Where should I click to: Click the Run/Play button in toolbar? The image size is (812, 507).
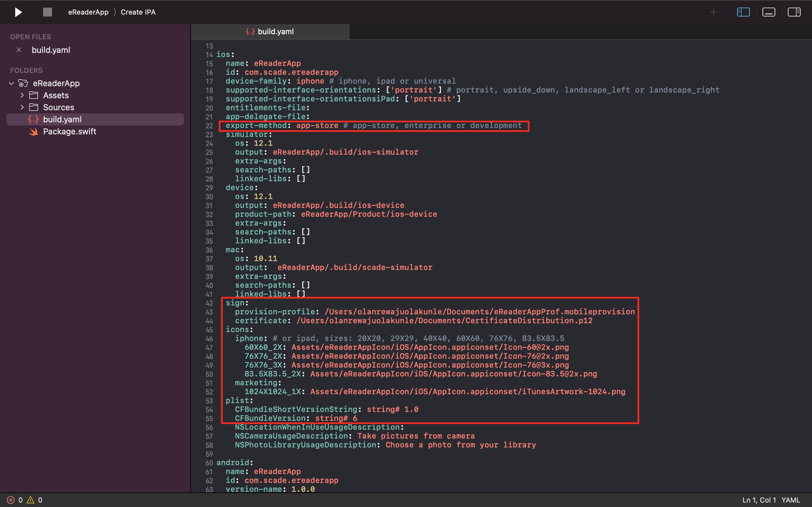pos(17,12)
